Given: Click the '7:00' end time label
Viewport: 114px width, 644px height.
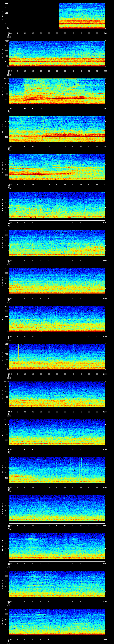Looking at the screenshot, I should (x=105, y=109).
